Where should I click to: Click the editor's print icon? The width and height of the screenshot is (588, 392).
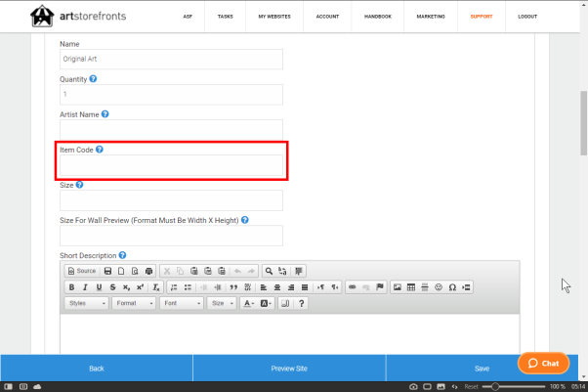pyautogui.click(x=148, y=271)
